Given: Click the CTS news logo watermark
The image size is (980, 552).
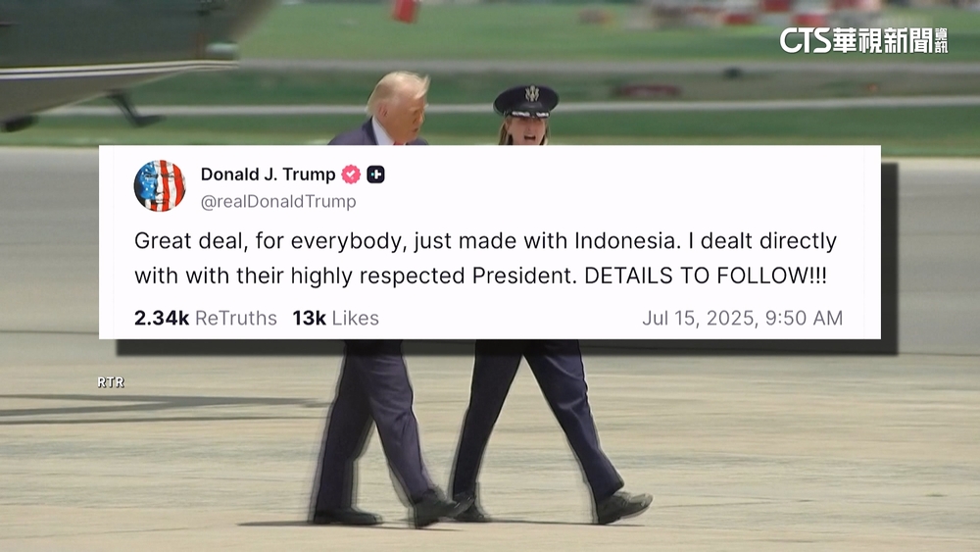Looking at the screenshot, I should pyautogui.click(x=863, y=40).
